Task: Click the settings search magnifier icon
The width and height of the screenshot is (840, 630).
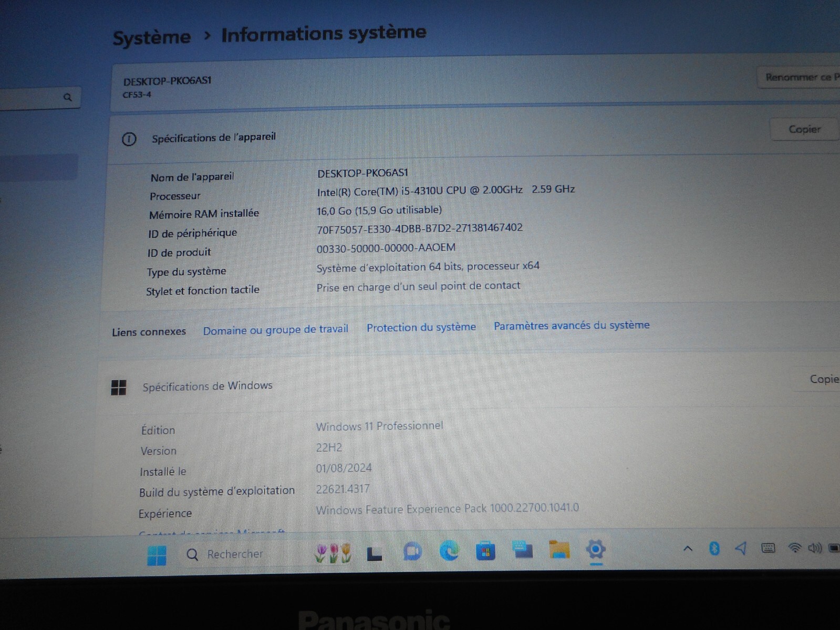Action: pyautogui.click(x=67, y=97)
